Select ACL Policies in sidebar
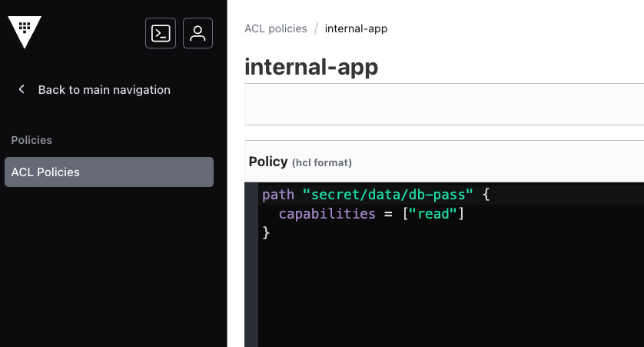 (109, 172)
